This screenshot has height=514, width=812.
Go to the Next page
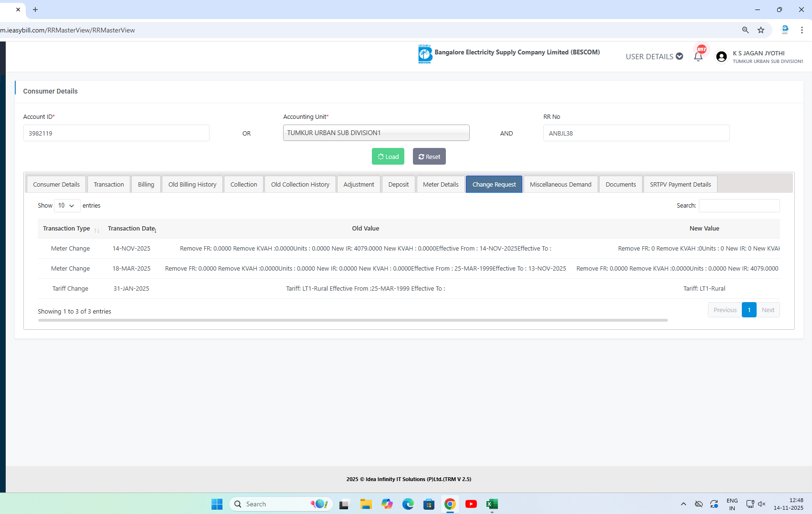tap(768, 310)
